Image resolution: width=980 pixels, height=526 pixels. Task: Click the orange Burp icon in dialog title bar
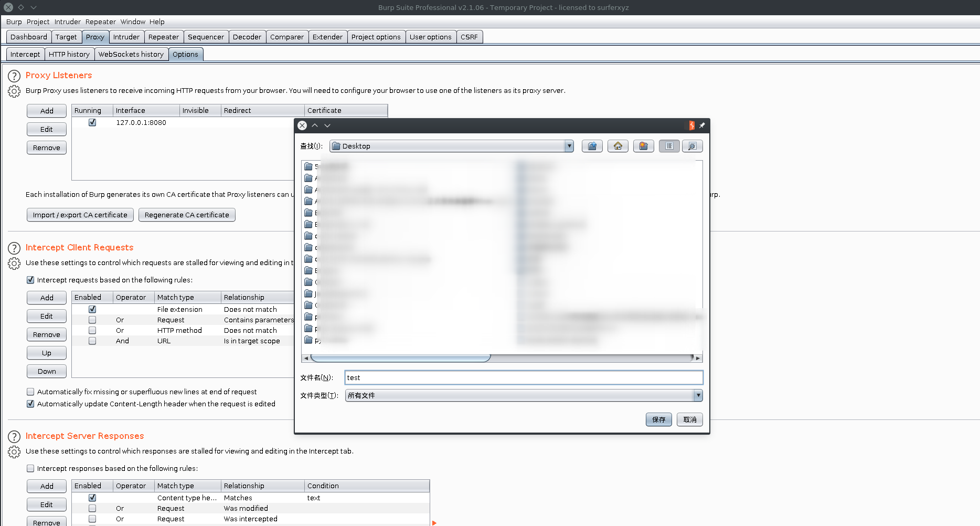[x=691, y=125]
